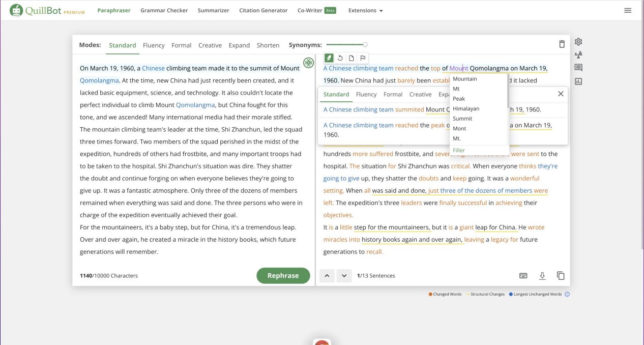
Task: Click the undo sentence arrow icon
Action: tap(340, 58)
